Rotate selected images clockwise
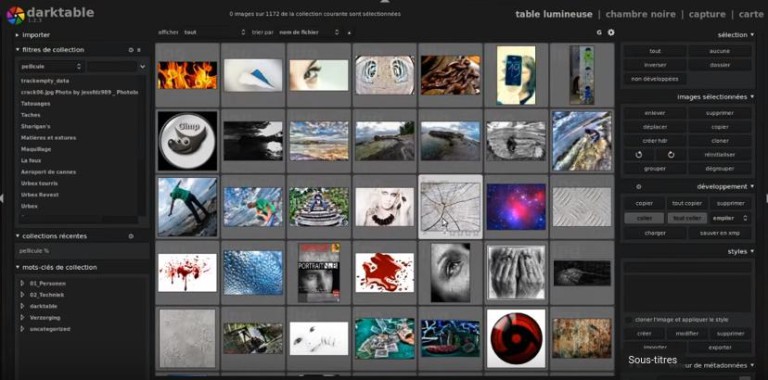 [x=671, y=154]
